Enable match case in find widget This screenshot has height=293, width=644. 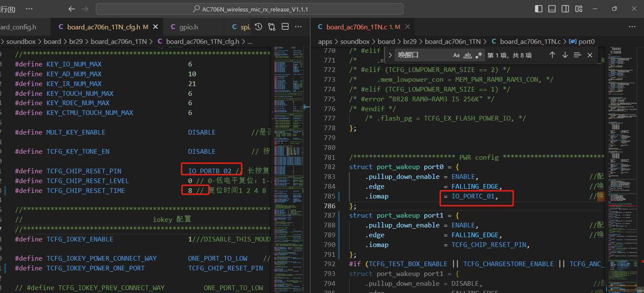(x=456, y=55)
